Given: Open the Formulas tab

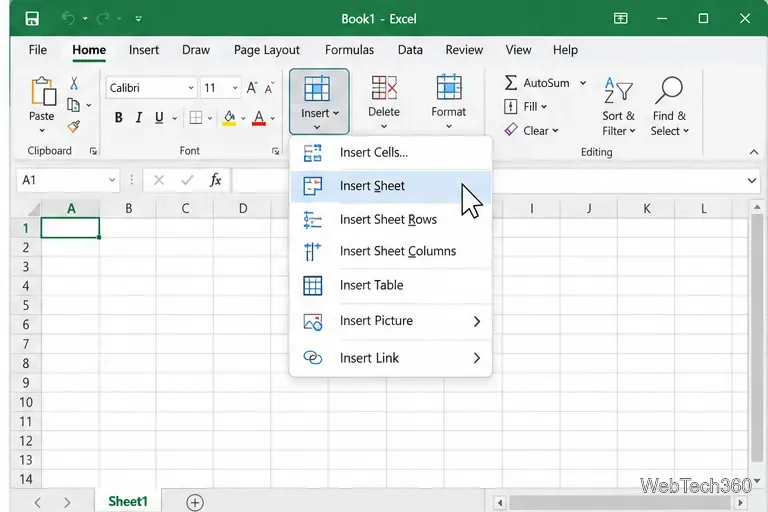Looking at the screenshot, I should [349, 50].
